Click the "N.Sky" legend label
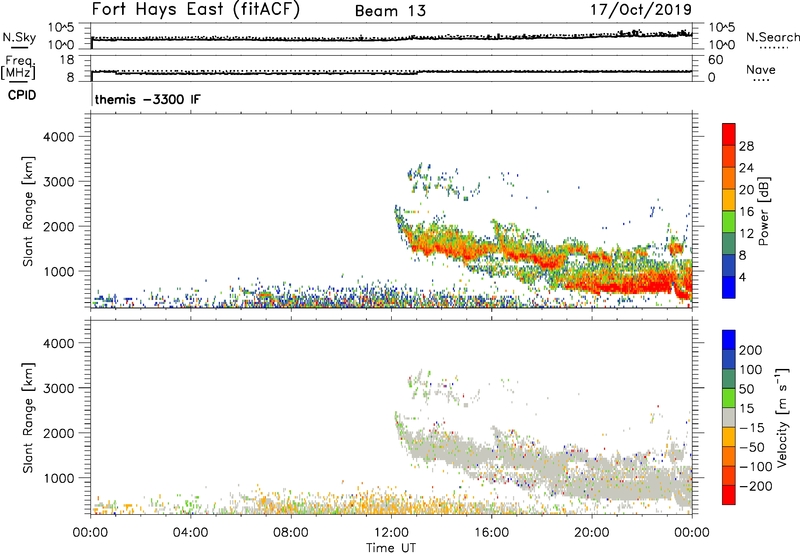The height and width of the screenshot is (554, 800). click(19, 37)
